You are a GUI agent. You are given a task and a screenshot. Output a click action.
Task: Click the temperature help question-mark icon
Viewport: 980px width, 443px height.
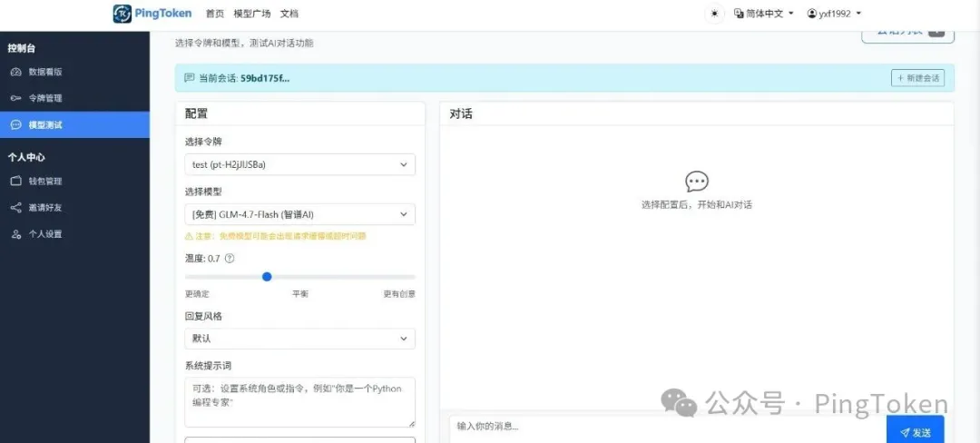point(229,258)
